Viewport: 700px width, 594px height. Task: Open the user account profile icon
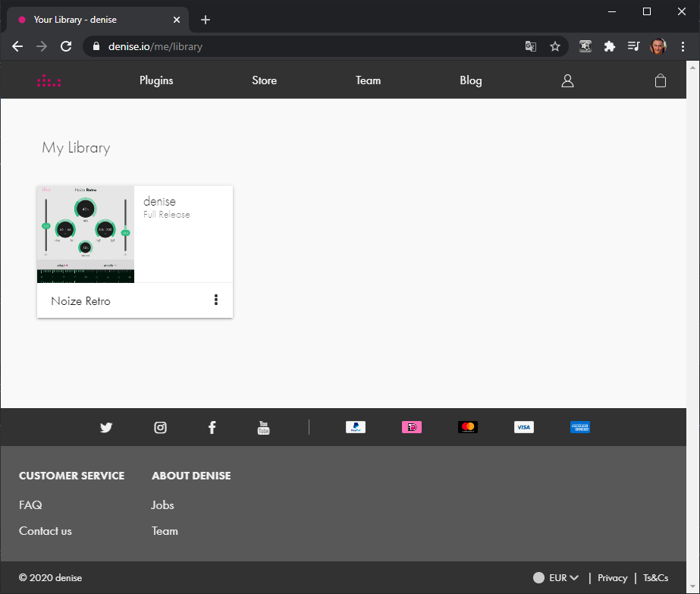click(567, 81)
